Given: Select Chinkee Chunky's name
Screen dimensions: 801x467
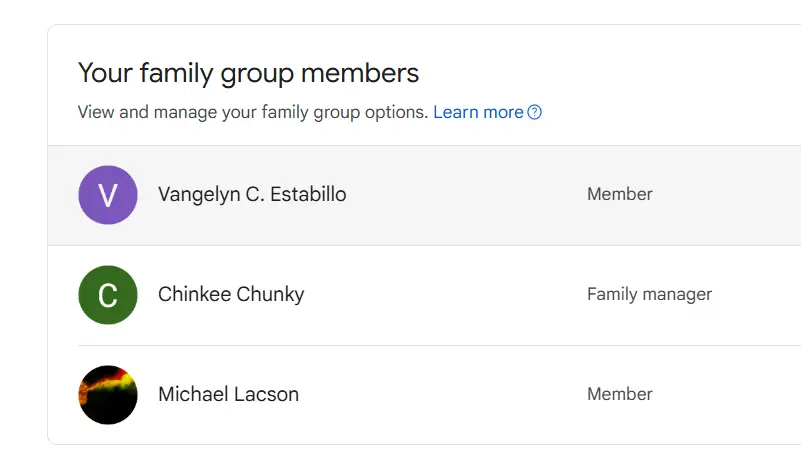Looking at the screenshot, I should coord(231,294).
